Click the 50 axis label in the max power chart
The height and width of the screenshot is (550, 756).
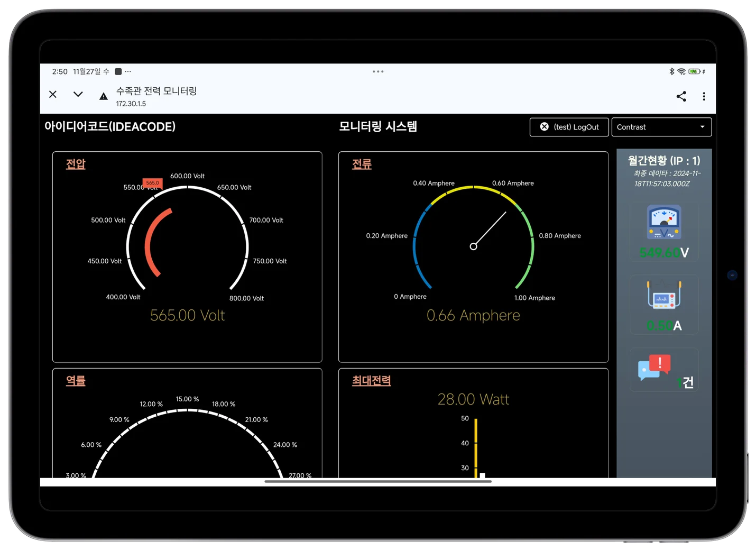[465, 418]
